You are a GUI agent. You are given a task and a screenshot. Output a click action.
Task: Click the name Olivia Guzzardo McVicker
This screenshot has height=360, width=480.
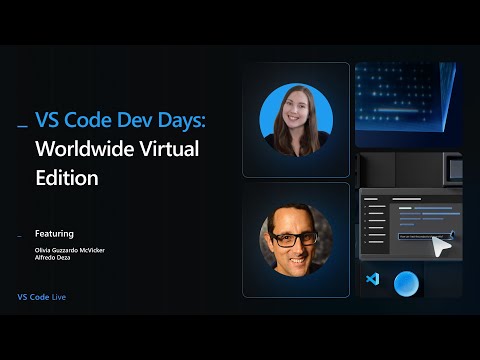[70, 250]
